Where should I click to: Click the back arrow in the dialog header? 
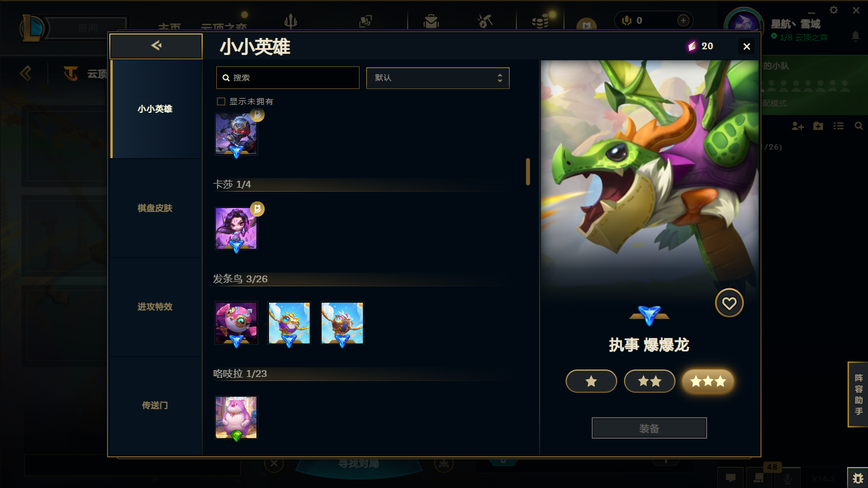coord(156,46)
